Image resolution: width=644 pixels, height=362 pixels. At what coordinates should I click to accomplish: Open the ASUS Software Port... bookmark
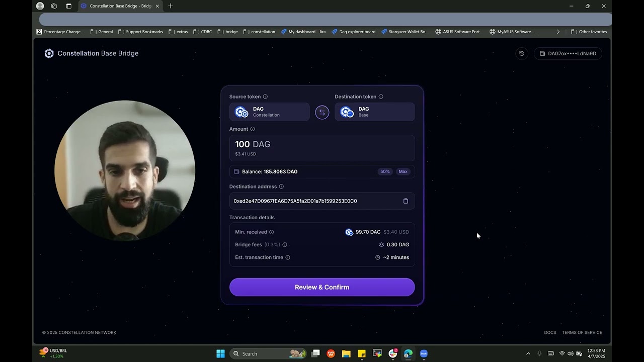coord(459,32)
